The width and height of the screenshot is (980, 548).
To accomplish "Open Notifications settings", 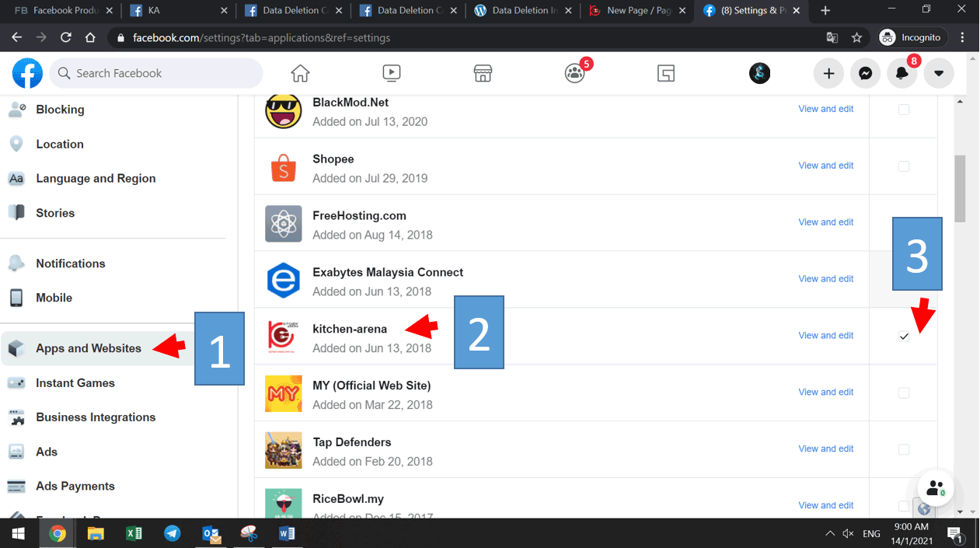I will [70, 264].
